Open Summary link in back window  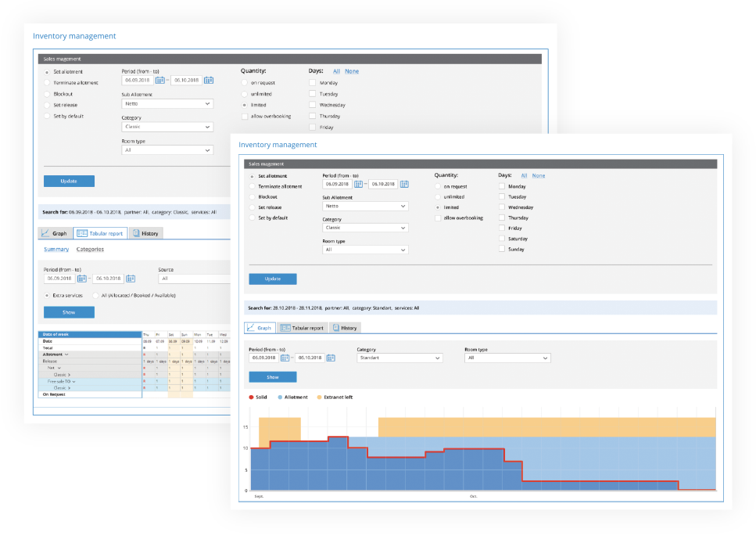(x=56, y=250)
